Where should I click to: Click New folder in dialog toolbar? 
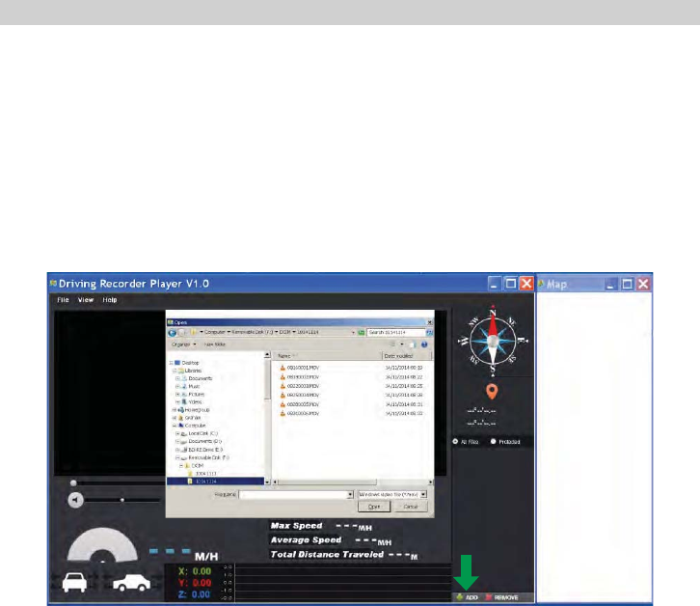tap(215, 344)
